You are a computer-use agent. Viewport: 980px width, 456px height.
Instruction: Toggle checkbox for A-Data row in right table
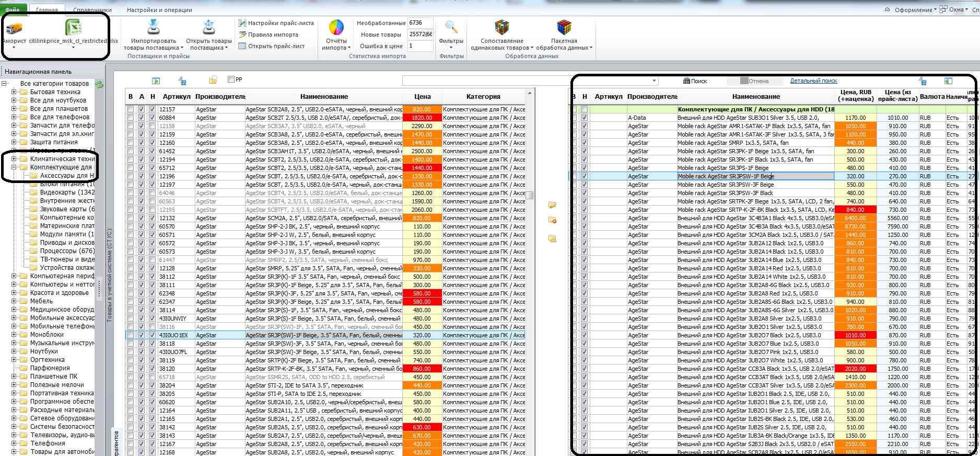click(584, 118)
